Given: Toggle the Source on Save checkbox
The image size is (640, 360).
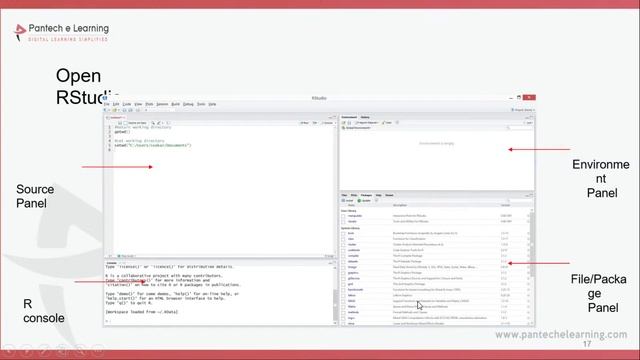Looking at the screenshot, I should [126, 123].
